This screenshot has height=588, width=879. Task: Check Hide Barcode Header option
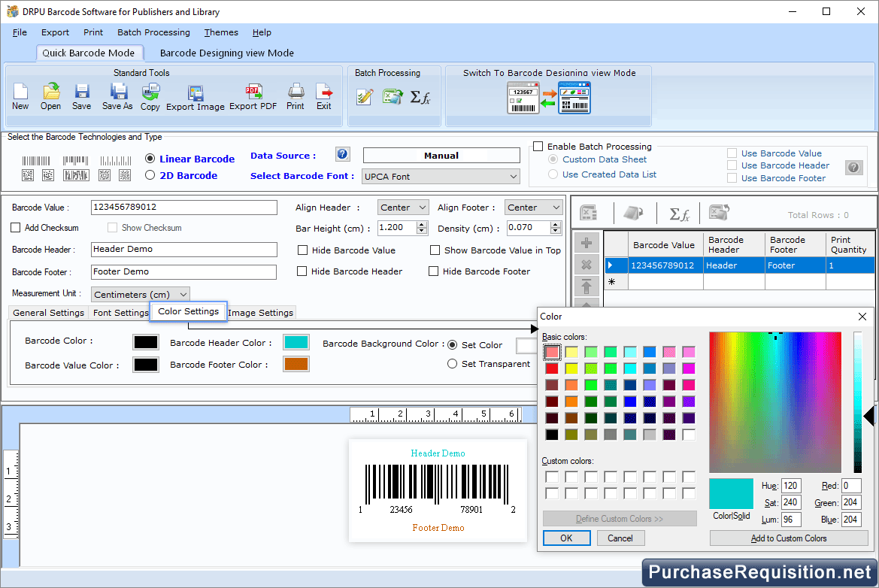pyautogui.click(x=302, y=271)
